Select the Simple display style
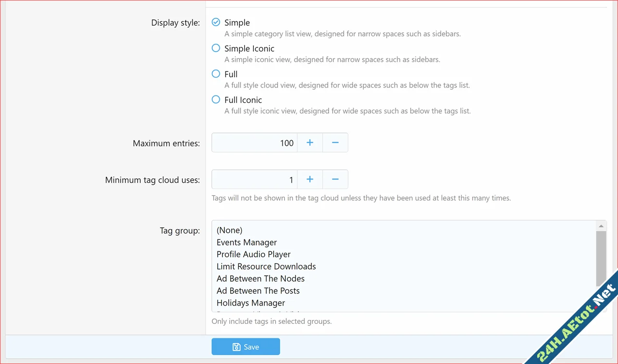This screenshot has height=364, width=618. (x=216, y=22)
